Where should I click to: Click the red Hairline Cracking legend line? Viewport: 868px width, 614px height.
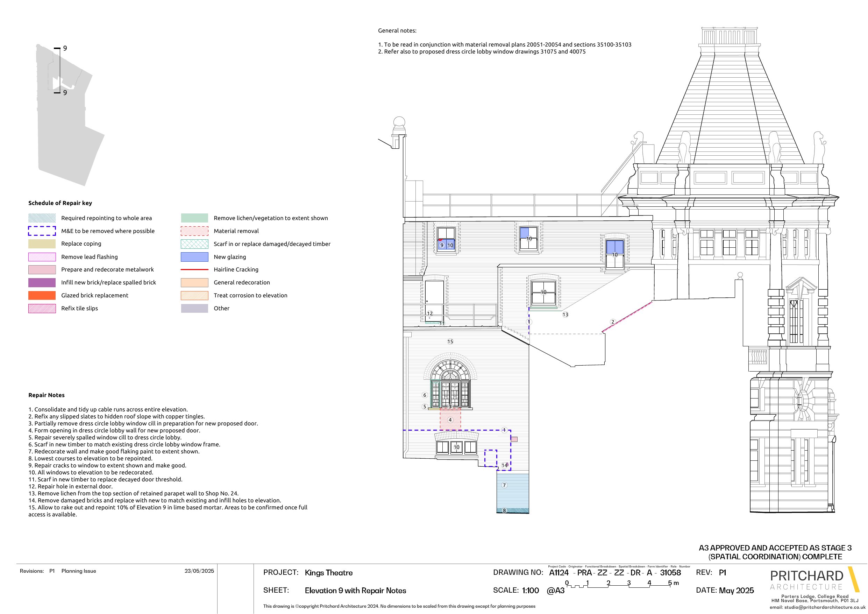tap(194, 270)
